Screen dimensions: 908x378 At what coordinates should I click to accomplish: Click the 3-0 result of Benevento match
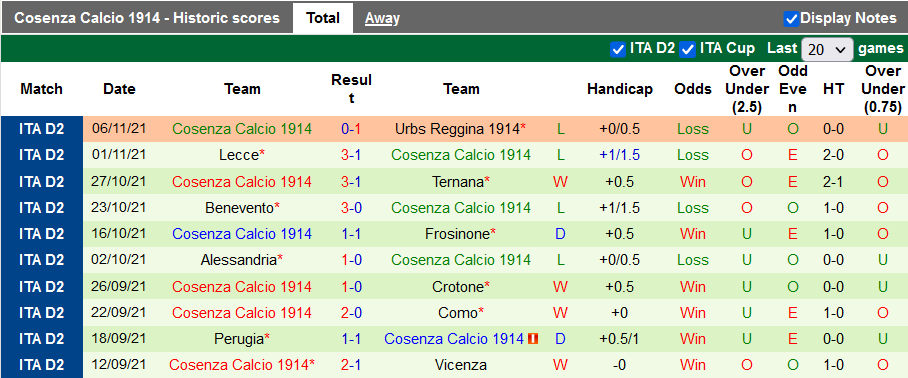(x=352, y=207)
